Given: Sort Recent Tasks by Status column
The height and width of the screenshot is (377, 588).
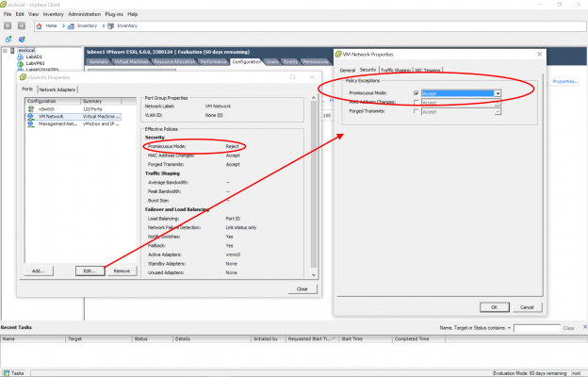Looking at the screenshot, I should coord(153,338).
